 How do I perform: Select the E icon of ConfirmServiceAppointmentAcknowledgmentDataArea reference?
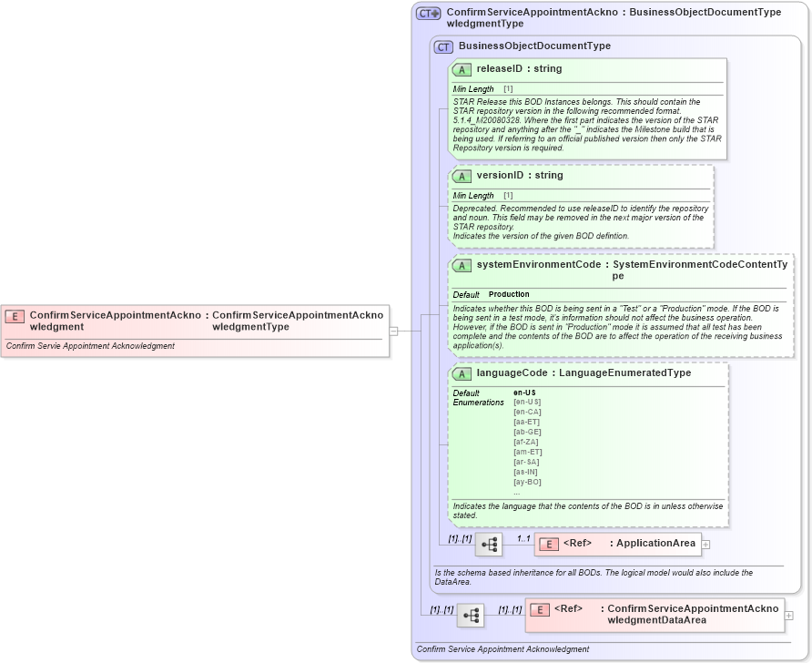(540, 609)
